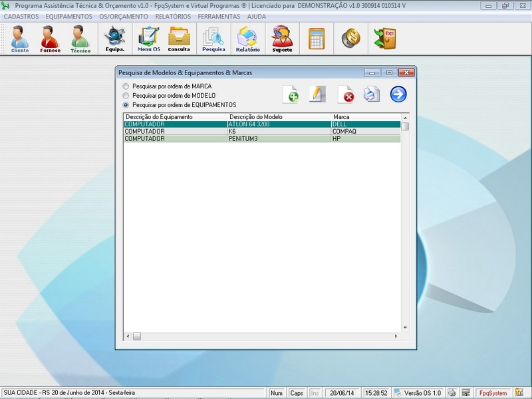Image resolution: width=532 pixels, height=399 pixels.
Task: Print list with dialog printer icon
Action: click(x=372, y=94)
